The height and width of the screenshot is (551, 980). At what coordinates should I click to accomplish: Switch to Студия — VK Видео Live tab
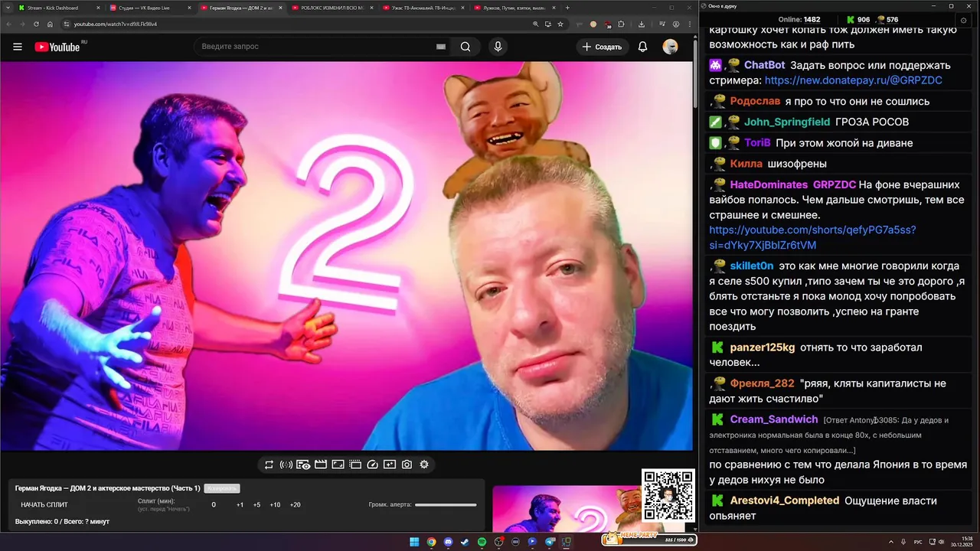(149, 8)
